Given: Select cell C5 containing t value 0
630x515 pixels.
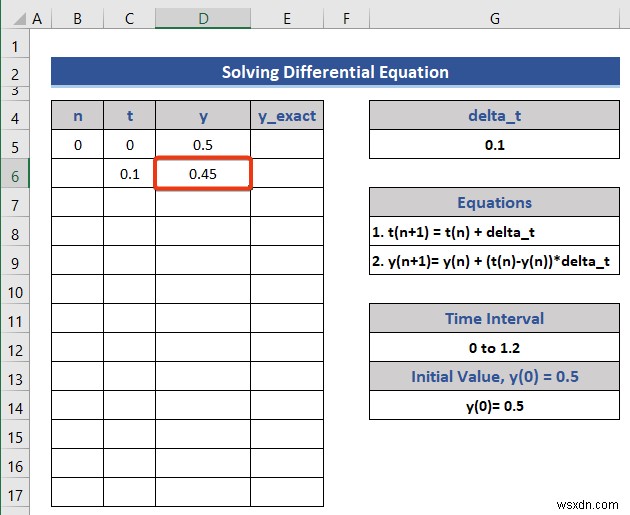Looking at the screenshot, I should 129,144.
